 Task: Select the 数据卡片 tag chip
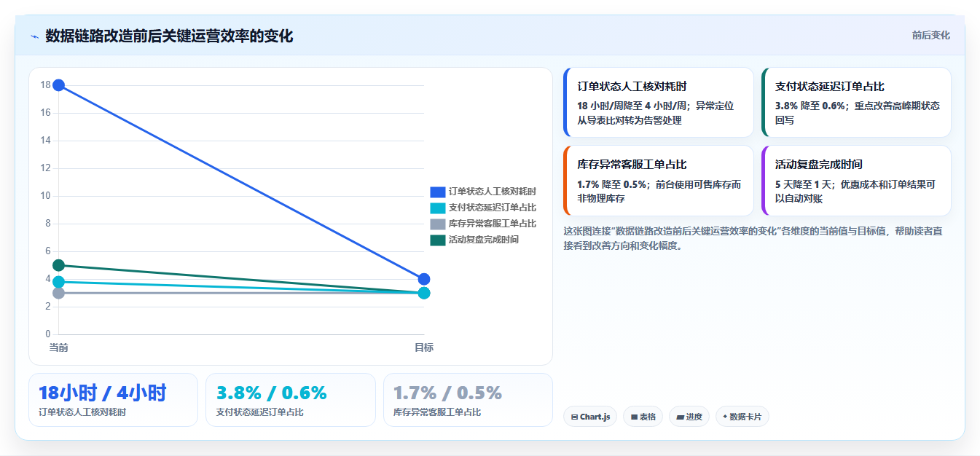click(x=742, y=417)
